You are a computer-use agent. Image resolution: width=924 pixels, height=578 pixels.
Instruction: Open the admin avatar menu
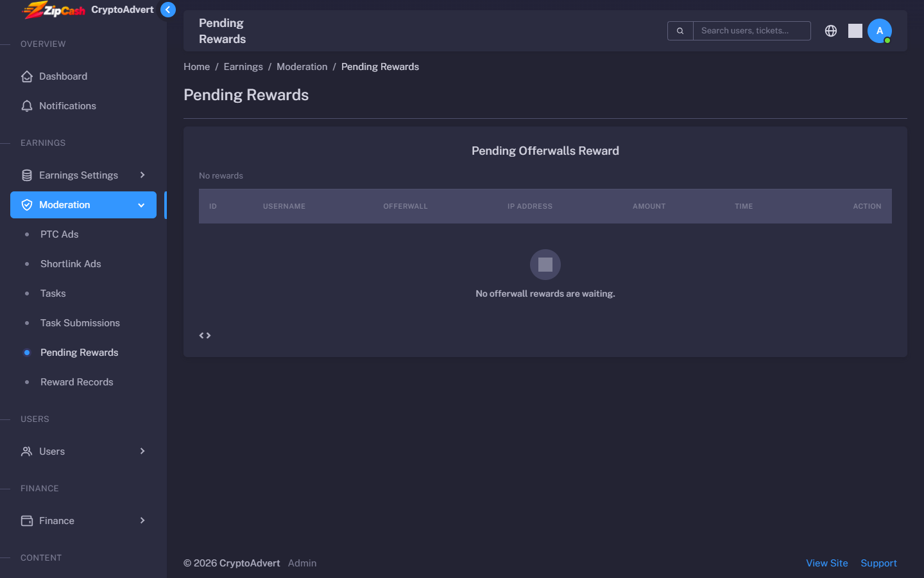tap(880, 31)
